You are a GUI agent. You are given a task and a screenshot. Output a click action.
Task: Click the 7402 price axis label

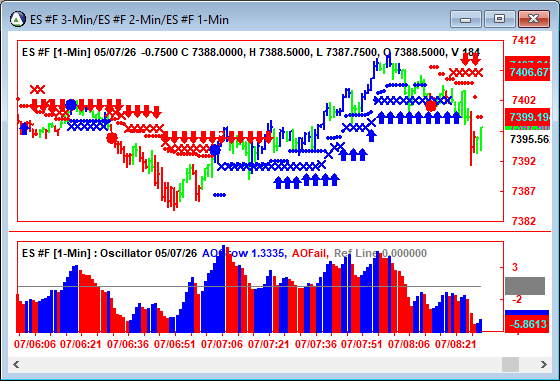pos(524,100)
